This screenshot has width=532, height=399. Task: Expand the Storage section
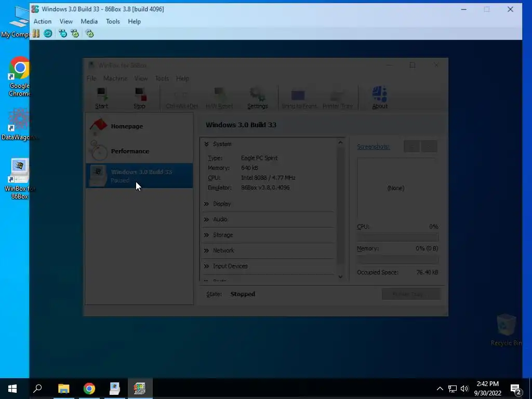coord(206,235)
